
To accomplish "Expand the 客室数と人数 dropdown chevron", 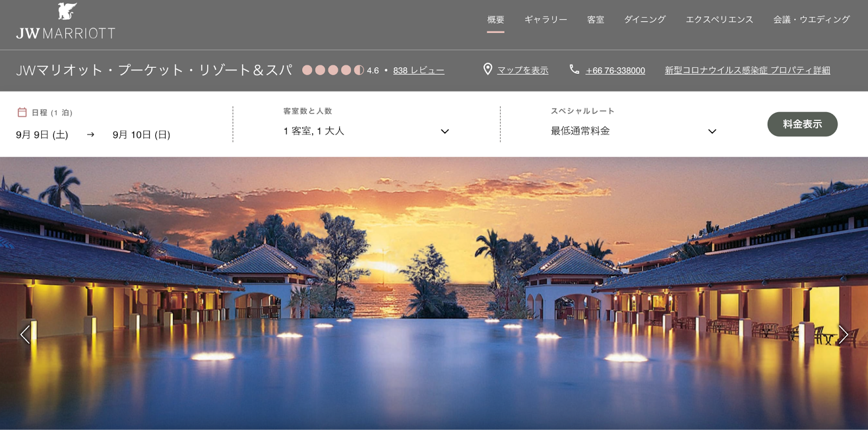I will (445, 131).
